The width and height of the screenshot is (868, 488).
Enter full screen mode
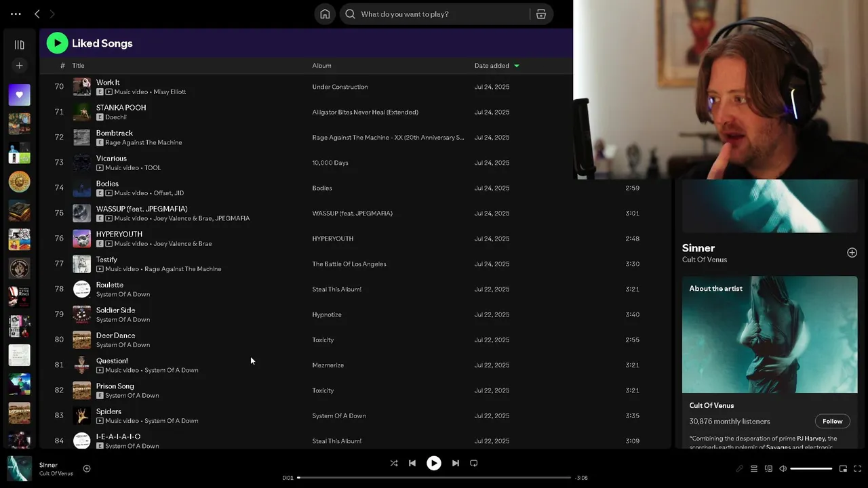coord(858,468)
